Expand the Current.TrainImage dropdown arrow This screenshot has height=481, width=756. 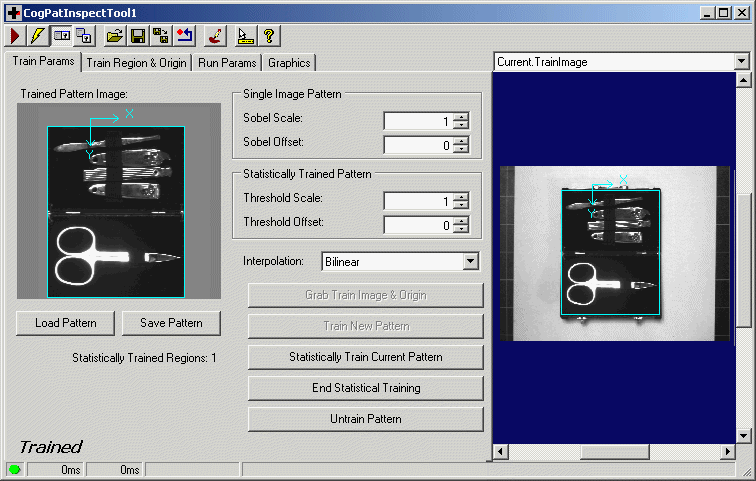tap(742, 62)
